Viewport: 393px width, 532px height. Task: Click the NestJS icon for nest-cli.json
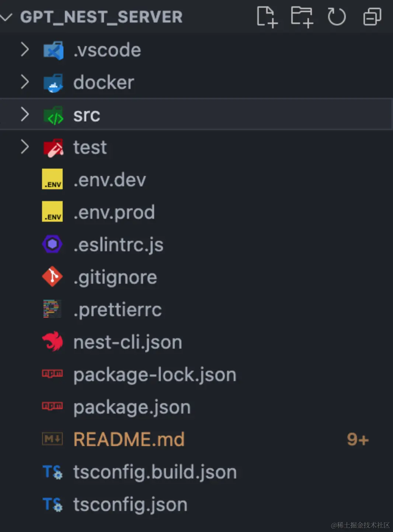click(x=52, y=342)
